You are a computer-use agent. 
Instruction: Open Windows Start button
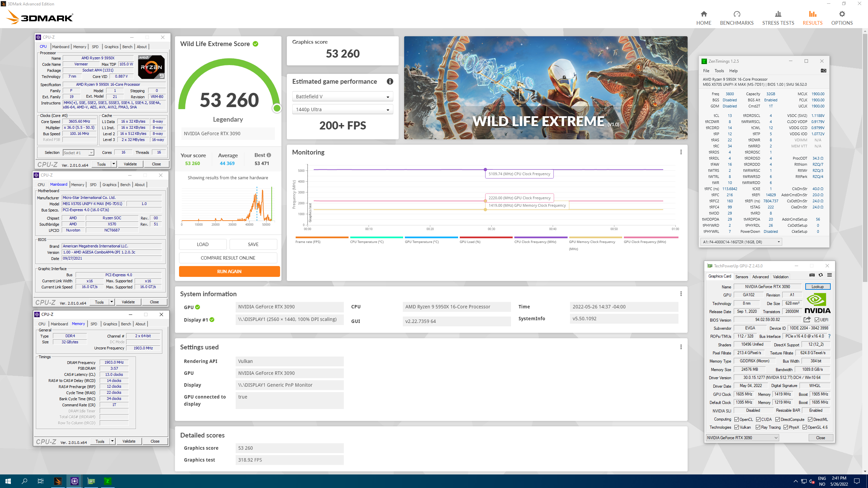(8, 481)
